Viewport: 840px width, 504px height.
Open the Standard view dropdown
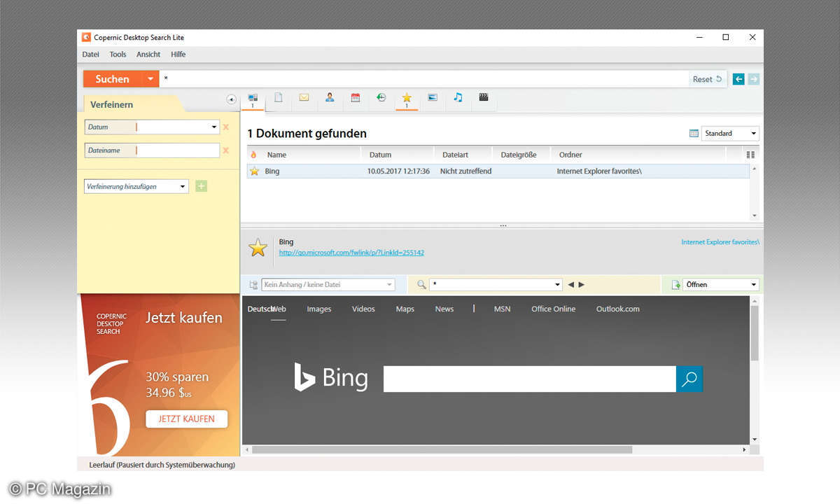754,133
